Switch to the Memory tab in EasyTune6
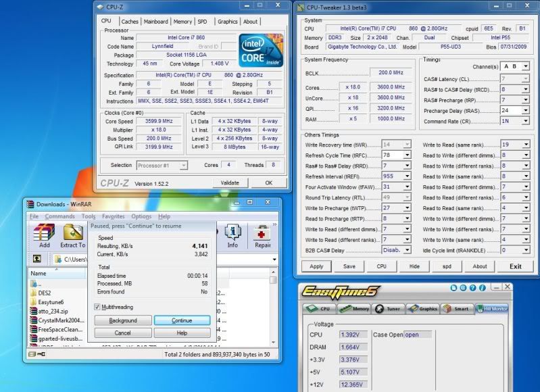Viewport: 540px width, 392px height. 354,309
